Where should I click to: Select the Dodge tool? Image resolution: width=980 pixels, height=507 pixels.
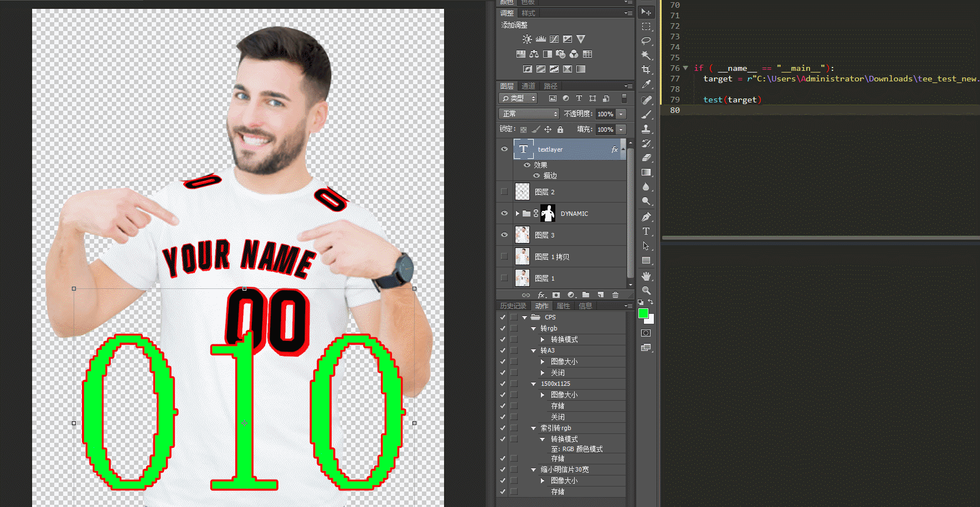coord(646,201)
